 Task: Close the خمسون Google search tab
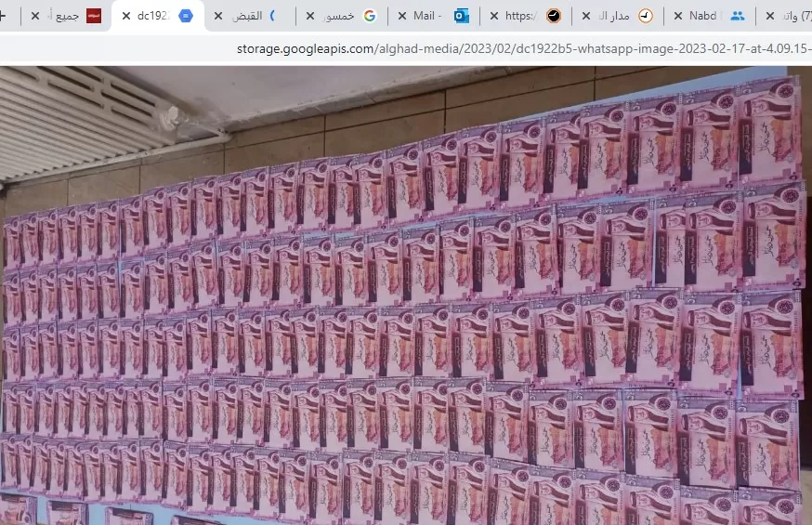tap(309, 16)
